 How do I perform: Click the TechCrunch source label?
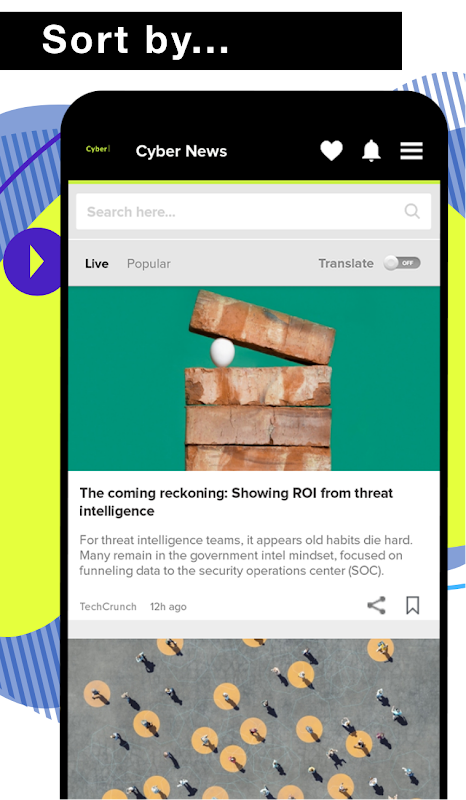pos(108,607)
